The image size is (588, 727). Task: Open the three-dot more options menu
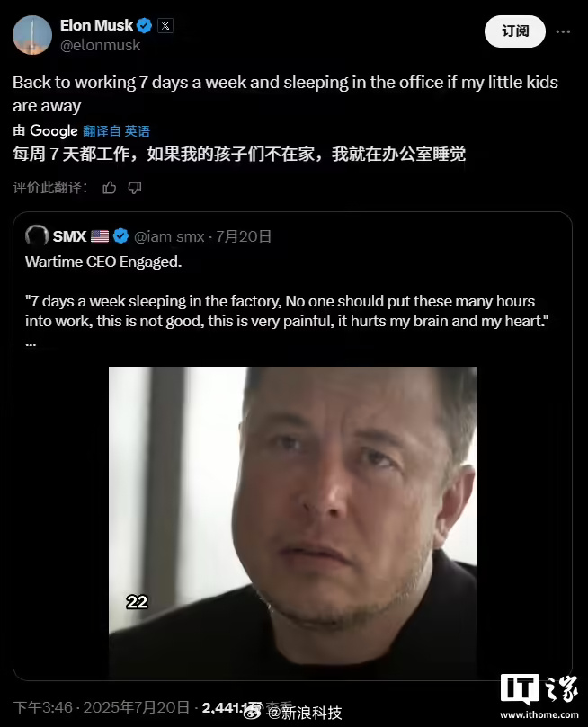(563, 31)
